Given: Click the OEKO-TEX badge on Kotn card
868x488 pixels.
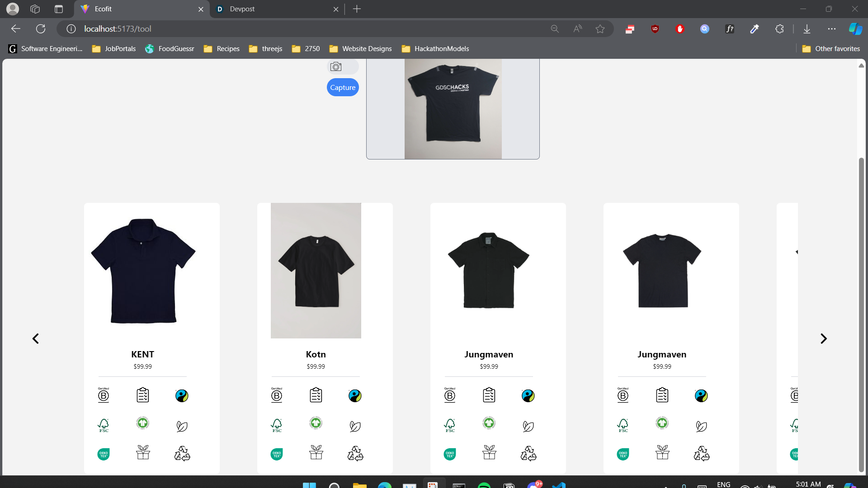Looking at the screenshot, I should [277, 454].
